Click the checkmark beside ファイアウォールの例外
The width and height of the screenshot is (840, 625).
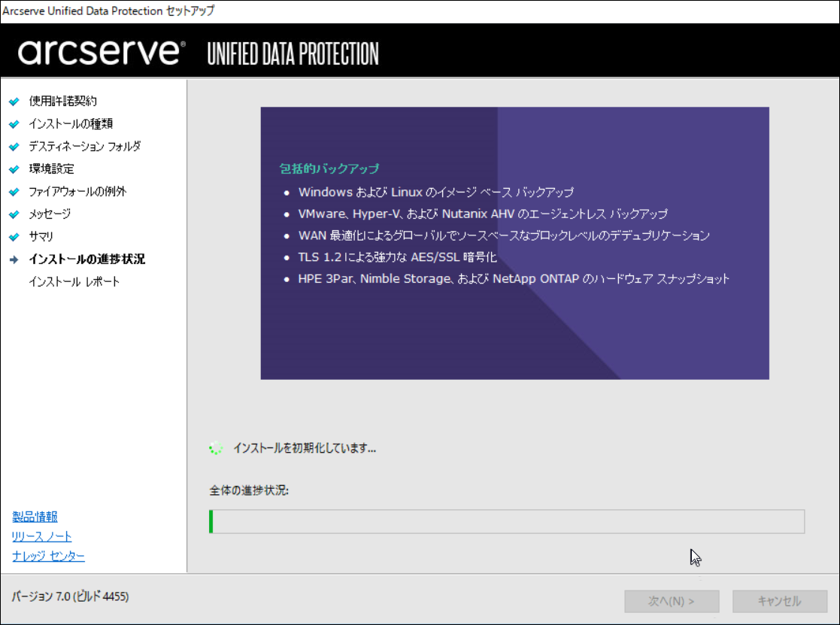point(14,192)
